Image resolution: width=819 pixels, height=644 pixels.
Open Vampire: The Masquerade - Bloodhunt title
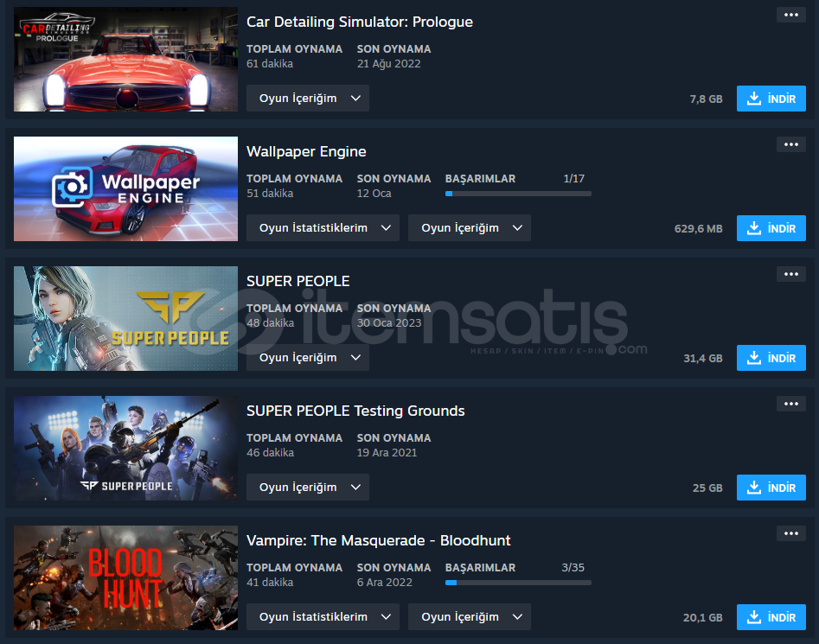[x=378, y=540]
